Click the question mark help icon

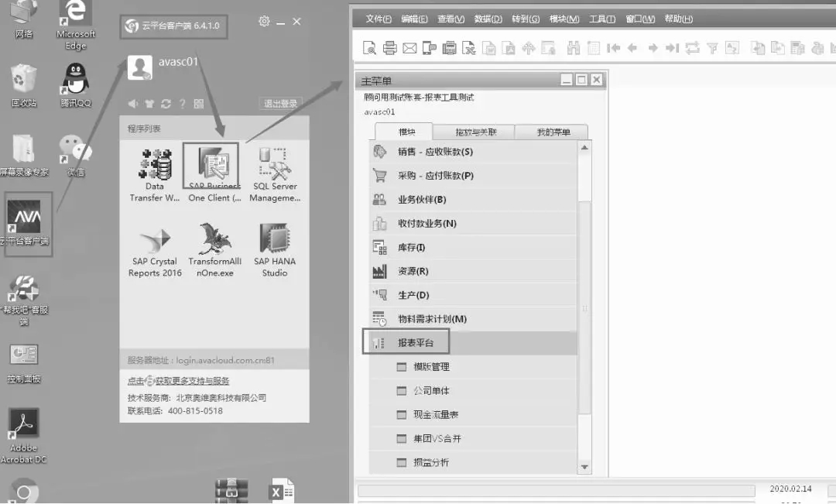(x=183, y=104)
